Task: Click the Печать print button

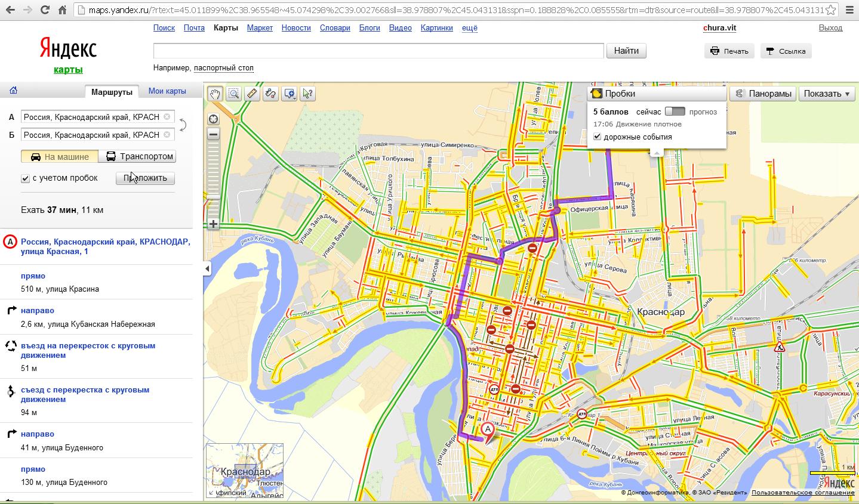Action: tap(729, 51)
